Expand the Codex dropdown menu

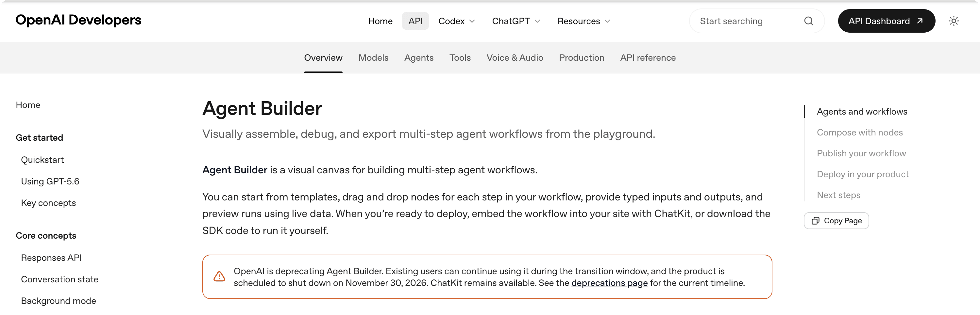(x=457, y=21)
